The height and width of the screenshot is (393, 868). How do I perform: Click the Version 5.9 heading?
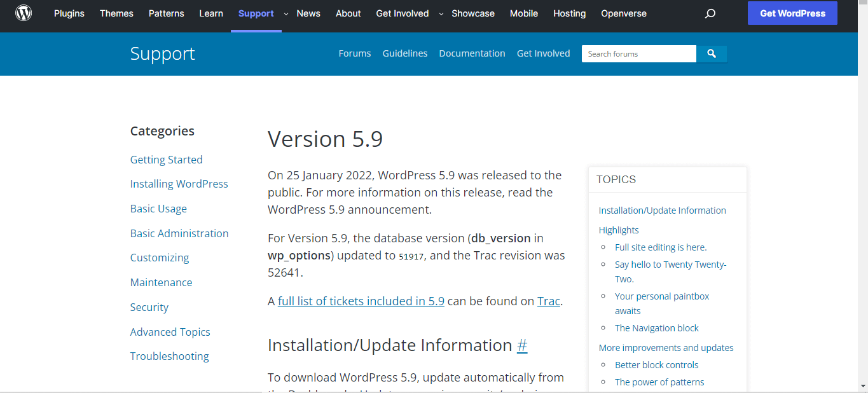pyautogui.click(x=325, y=139)
